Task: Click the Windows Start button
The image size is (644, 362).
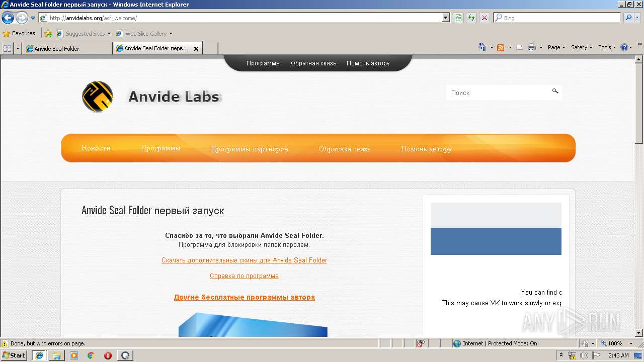Action: point(14,355)
